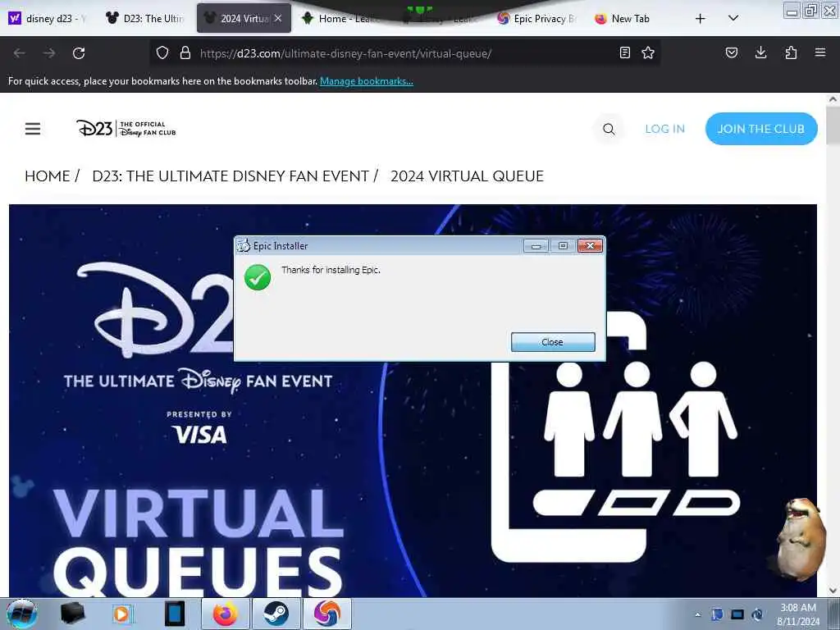
Task: Open the D23 hamburger site menu
Action: point(33,129)
